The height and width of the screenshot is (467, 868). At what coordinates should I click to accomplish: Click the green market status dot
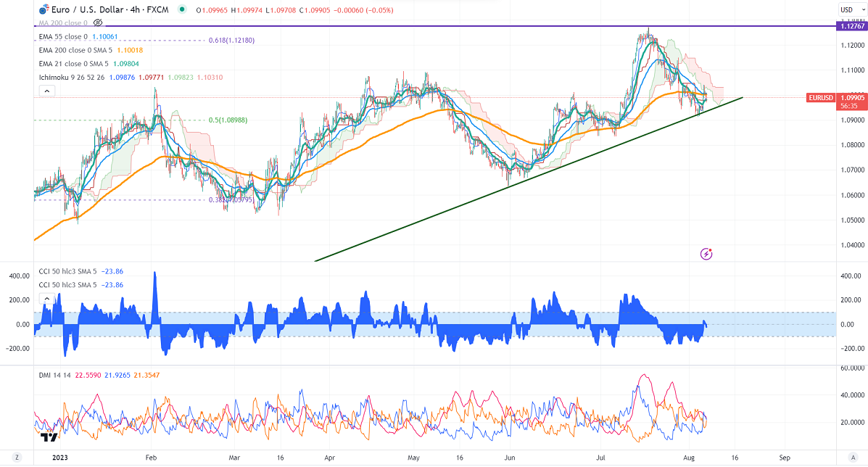point(181,9)
